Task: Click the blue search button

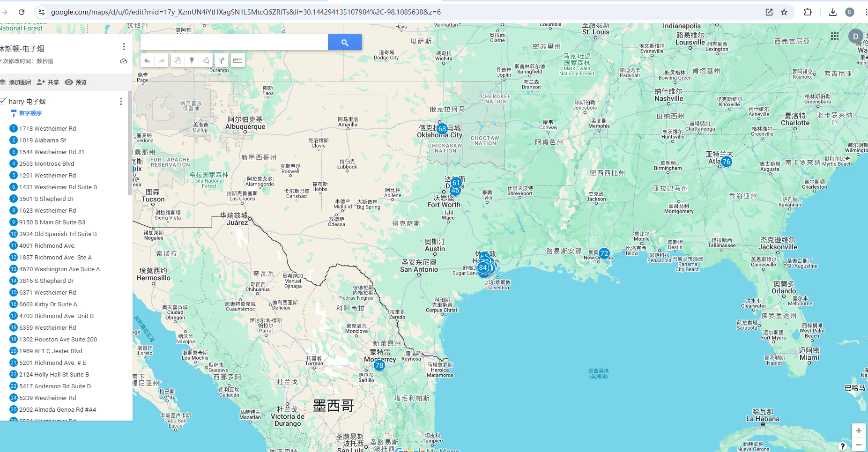Action: pos(345,43)
